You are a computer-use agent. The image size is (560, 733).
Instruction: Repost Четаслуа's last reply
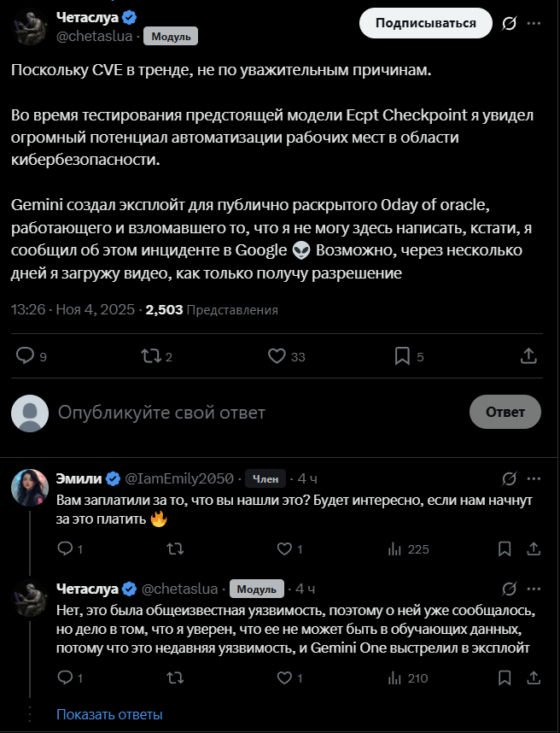tap(175, 678)
